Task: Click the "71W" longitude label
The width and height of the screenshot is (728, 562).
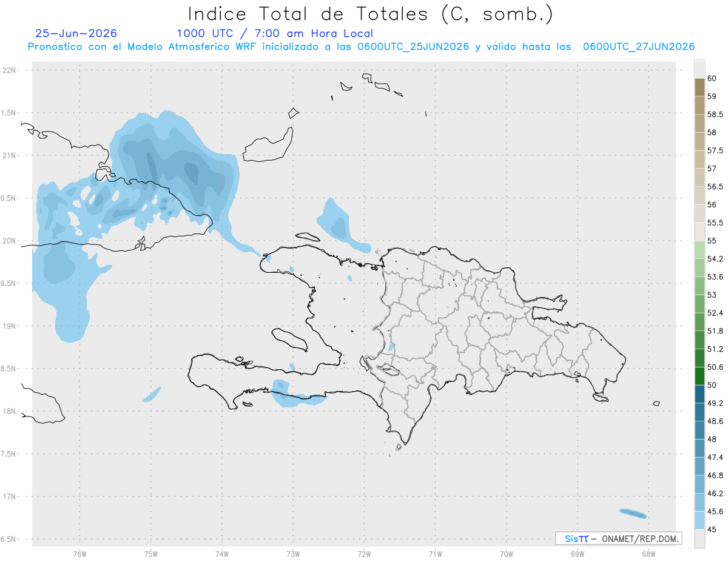Action: click(x=435, y=554)
